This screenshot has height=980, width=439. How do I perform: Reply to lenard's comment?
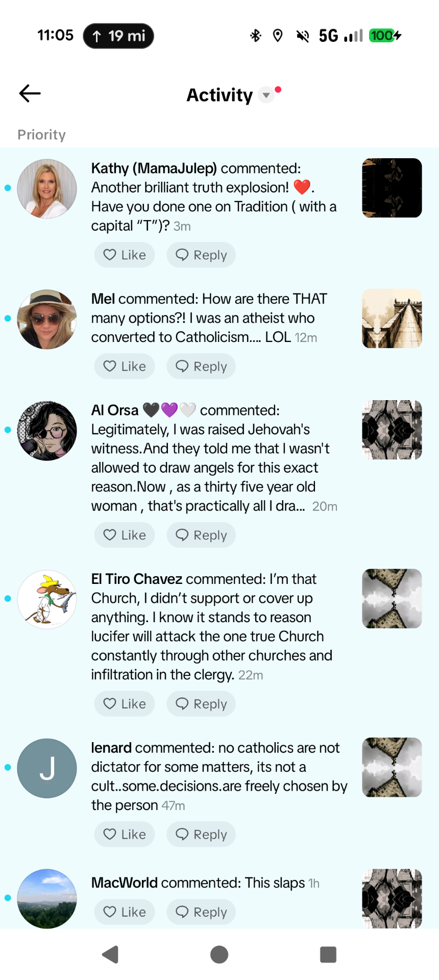[x=201, y=835]
